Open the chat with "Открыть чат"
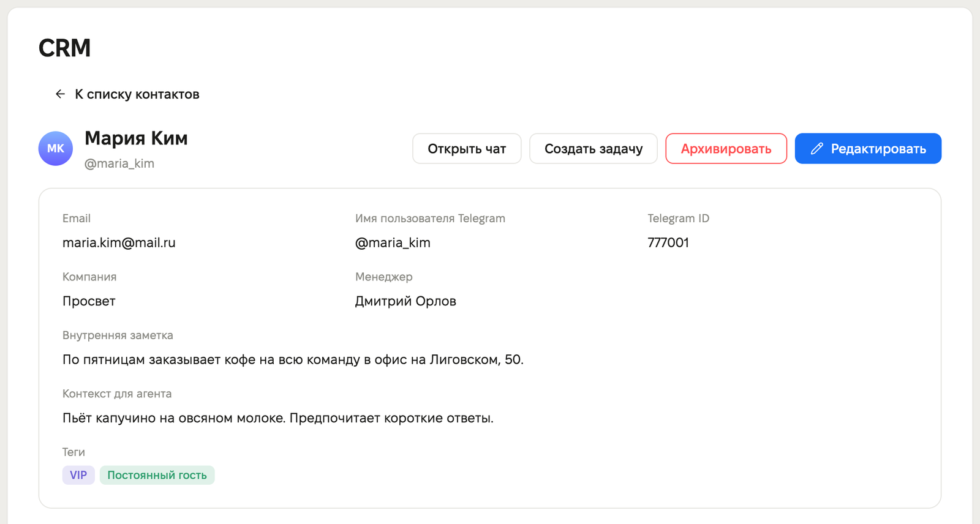Image resolution: width=980 pixels, height=524 pixels. tap(467, 149)
